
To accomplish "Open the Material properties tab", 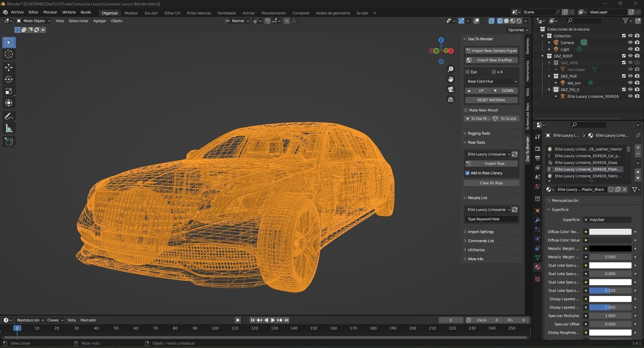I will 538,267.
